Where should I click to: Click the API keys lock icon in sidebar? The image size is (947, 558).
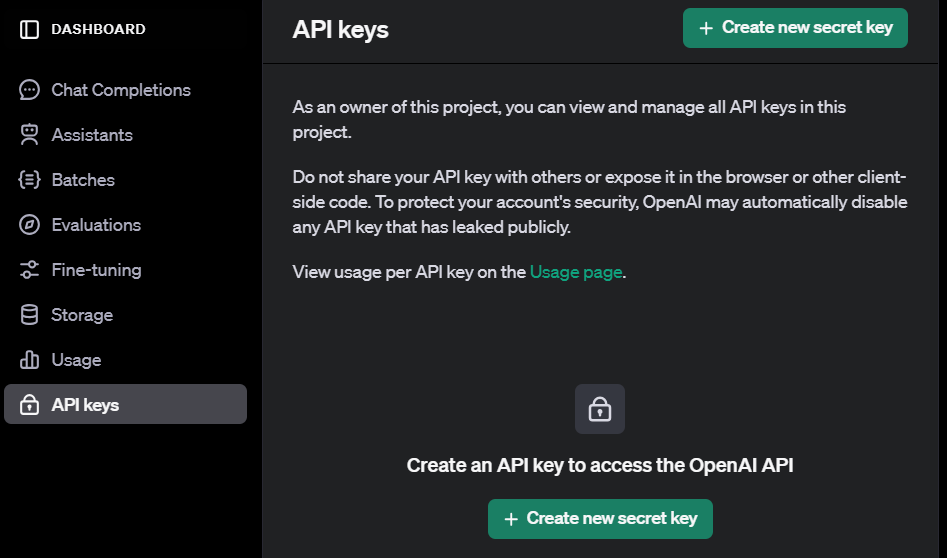pos(29,405)
